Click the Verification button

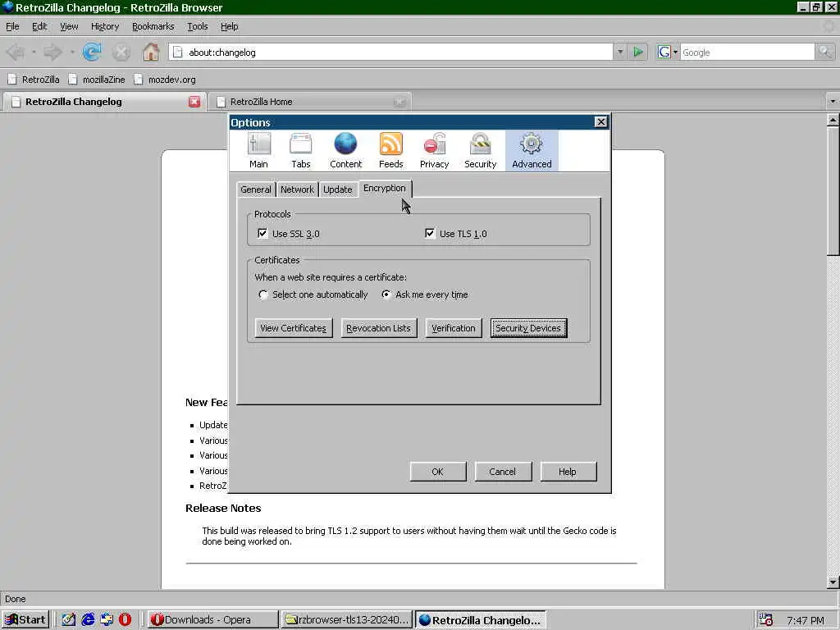click(x=453, y=328)
